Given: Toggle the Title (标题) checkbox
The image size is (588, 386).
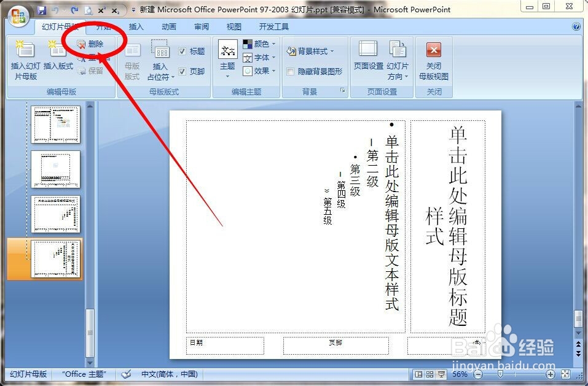Looking at the screenshot, I should [x=183, y=51].
